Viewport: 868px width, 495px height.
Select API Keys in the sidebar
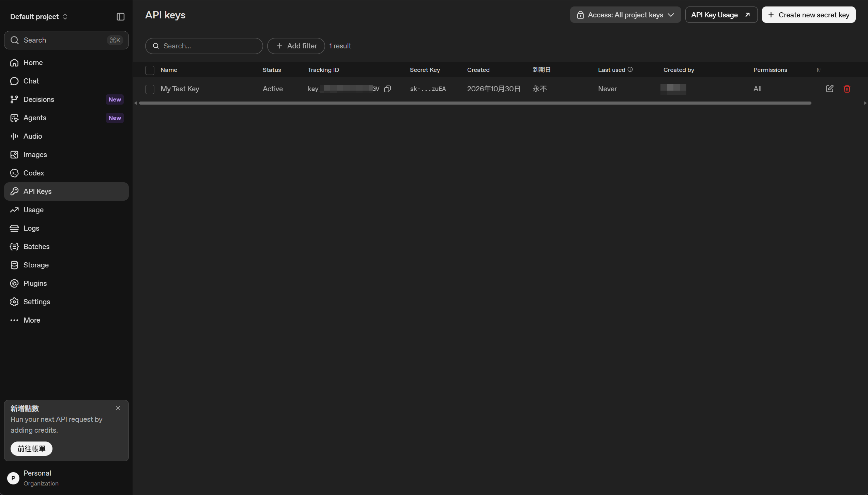[66, 191]
